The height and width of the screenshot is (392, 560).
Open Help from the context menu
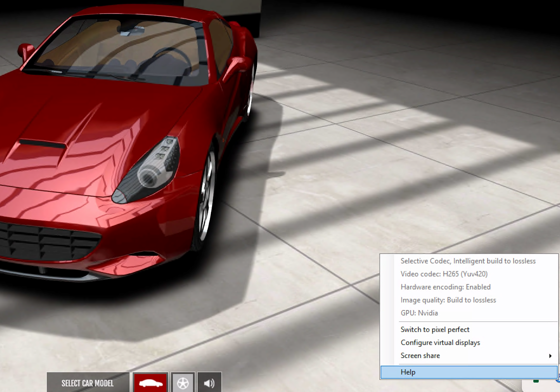point(408,372)
